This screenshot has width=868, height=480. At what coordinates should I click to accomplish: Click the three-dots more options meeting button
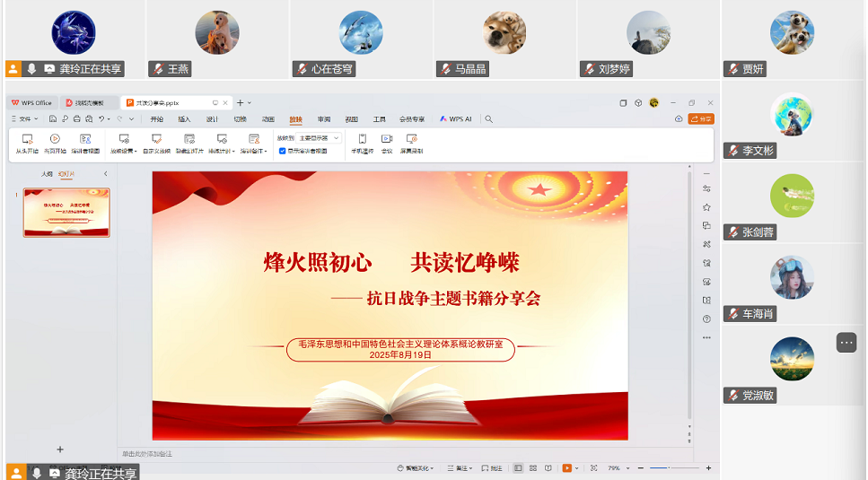point(846,342)
